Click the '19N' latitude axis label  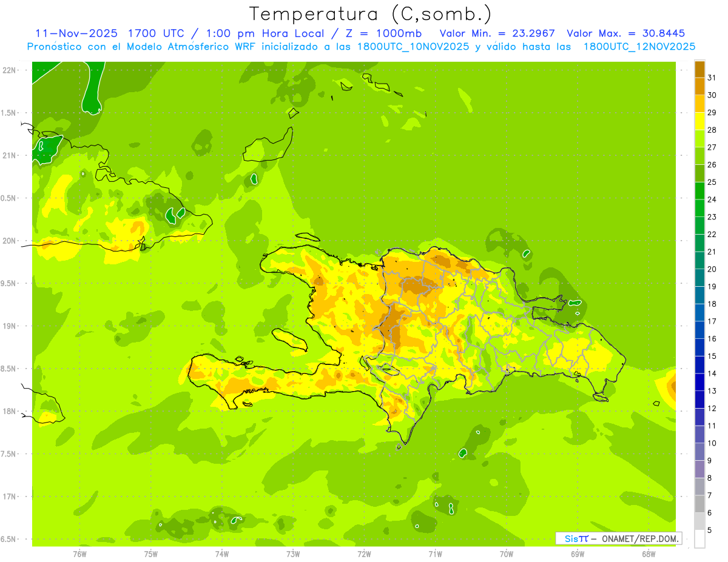click(x=10, y=326)
